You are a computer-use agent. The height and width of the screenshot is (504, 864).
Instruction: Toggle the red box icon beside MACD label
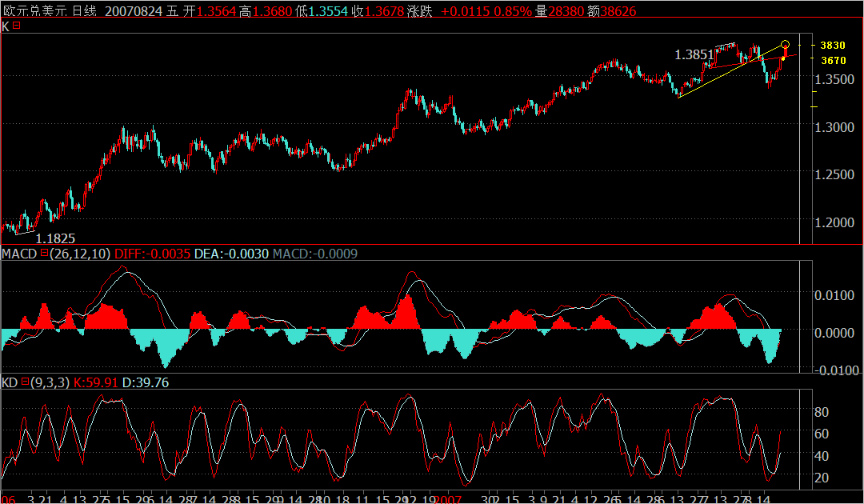pyautogui.click(x=45, y=254)
